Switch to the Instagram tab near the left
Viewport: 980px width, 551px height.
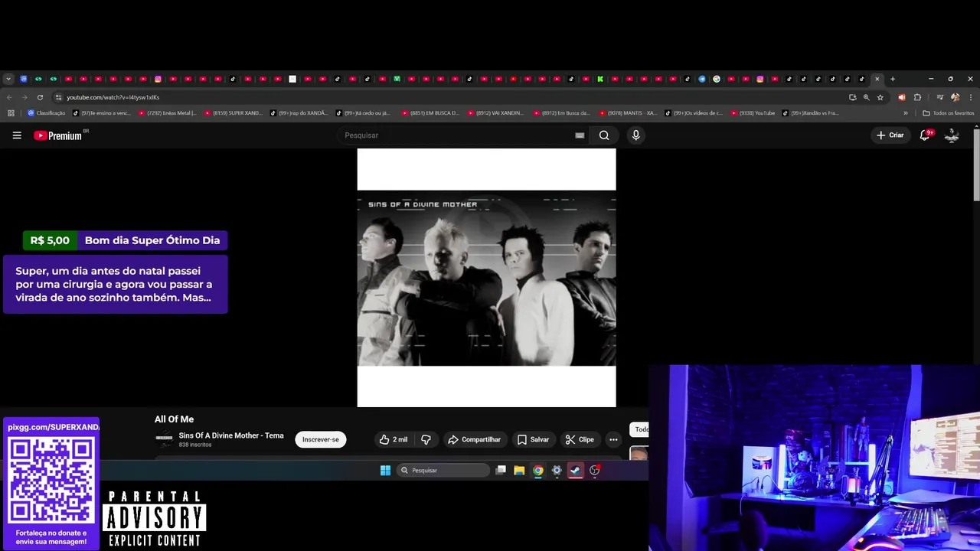(x=158, y=79)
